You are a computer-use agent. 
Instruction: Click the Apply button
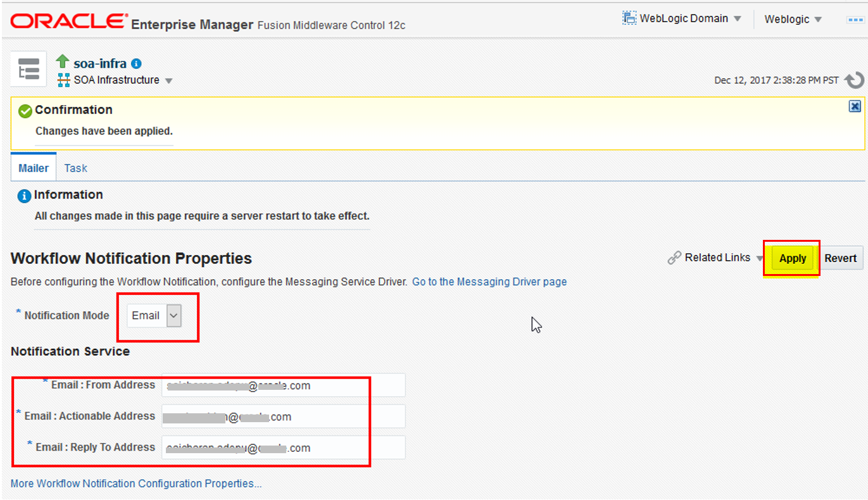click(x=793, y=258)
